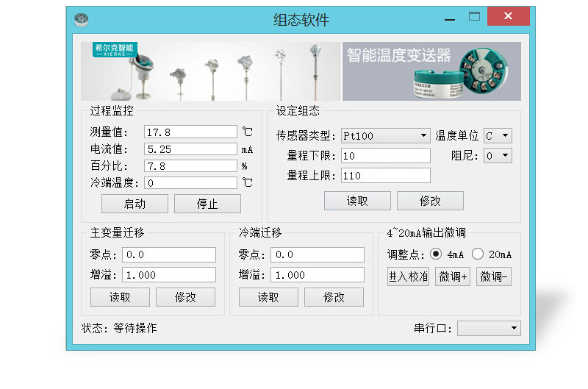
Task: Click the 微调+ fine-tune button
Action: click(x=453, y=276)
